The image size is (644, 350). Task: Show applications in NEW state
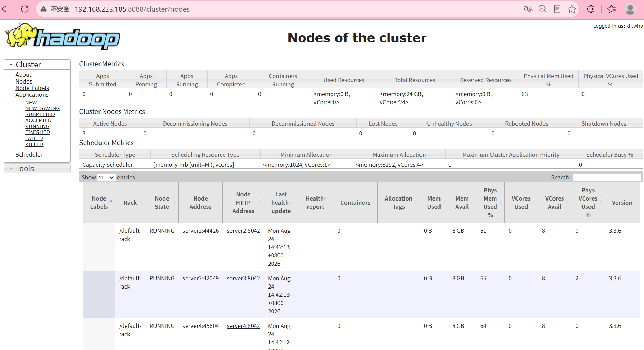point(31,103)
